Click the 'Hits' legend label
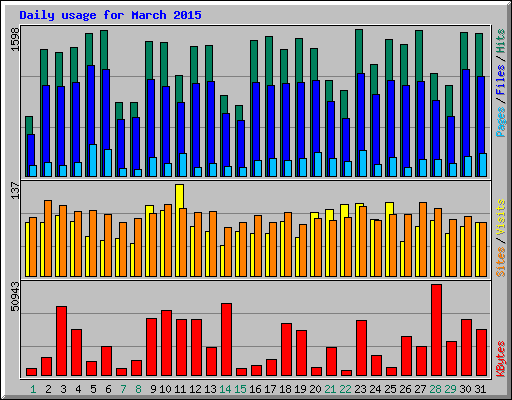This screenshot has width=512, height=400. tap(501, 41)
